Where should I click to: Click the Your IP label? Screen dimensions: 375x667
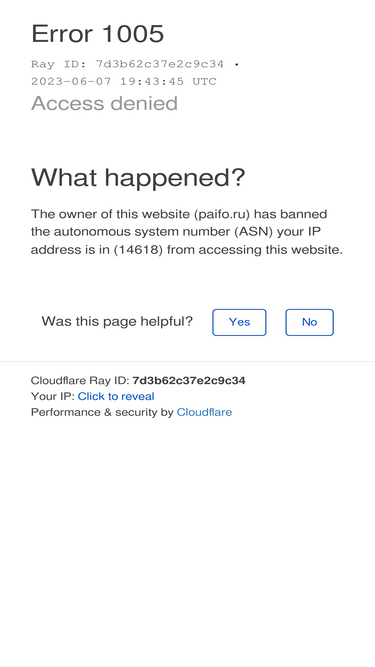coord(53,396)
